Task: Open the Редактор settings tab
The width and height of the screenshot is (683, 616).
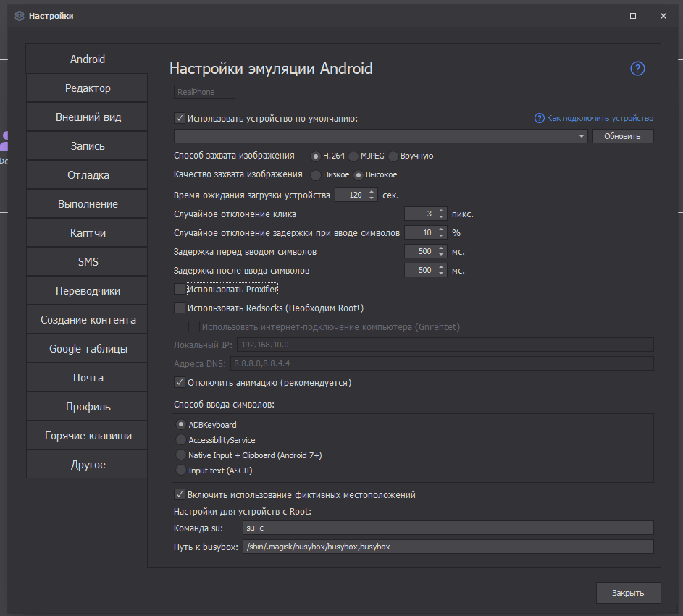Action: [88, 88]
